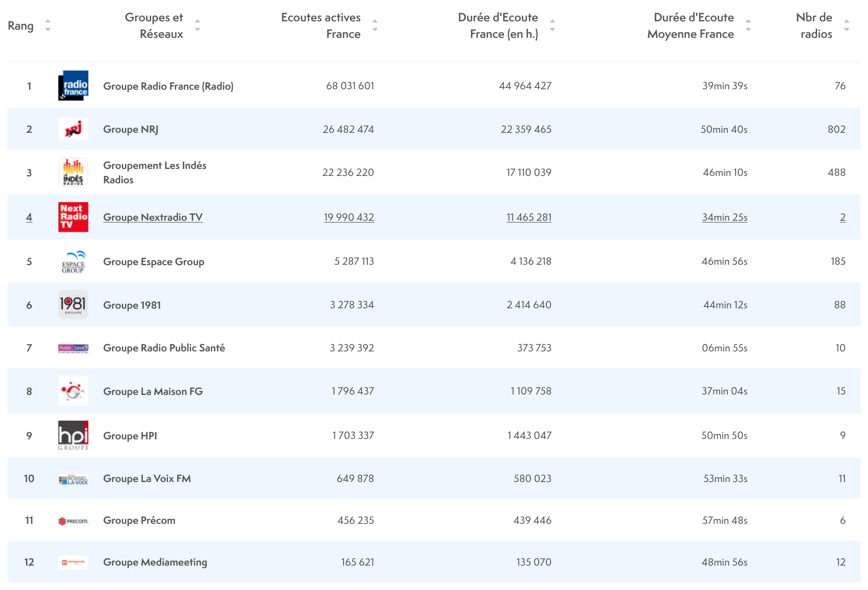Sort by Groupes et Réseaux arrows

(197, 26)
